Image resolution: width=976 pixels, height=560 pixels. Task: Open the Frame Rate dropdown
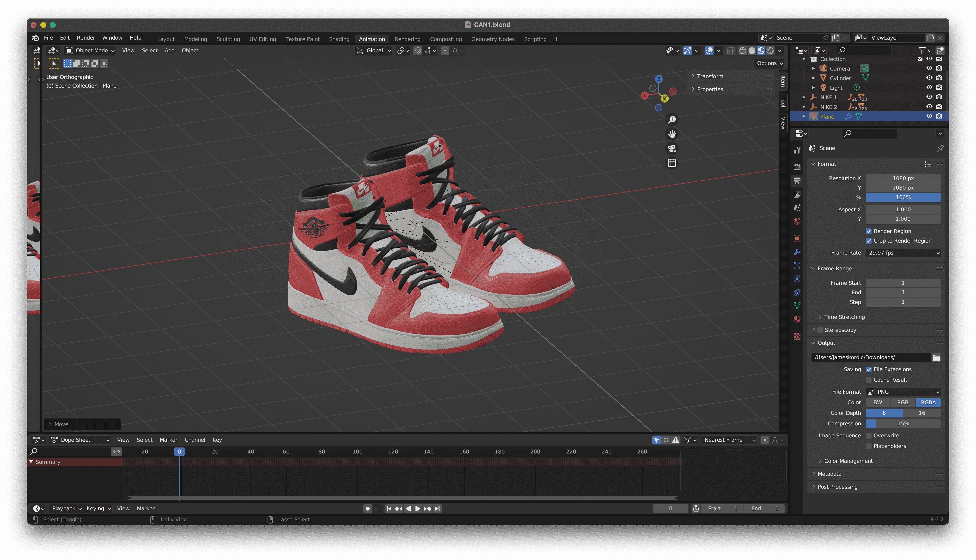(903, 253)
